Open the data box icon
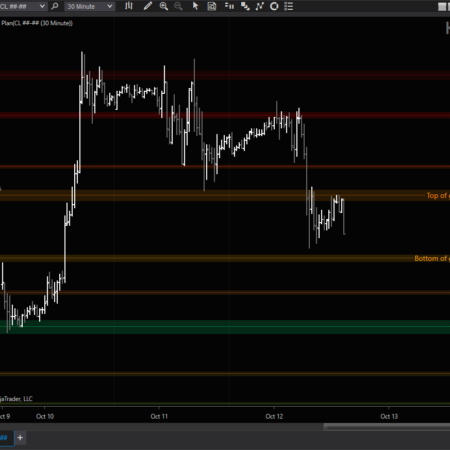This screenshot has width=450, height=450. click(x=212, y=6)
